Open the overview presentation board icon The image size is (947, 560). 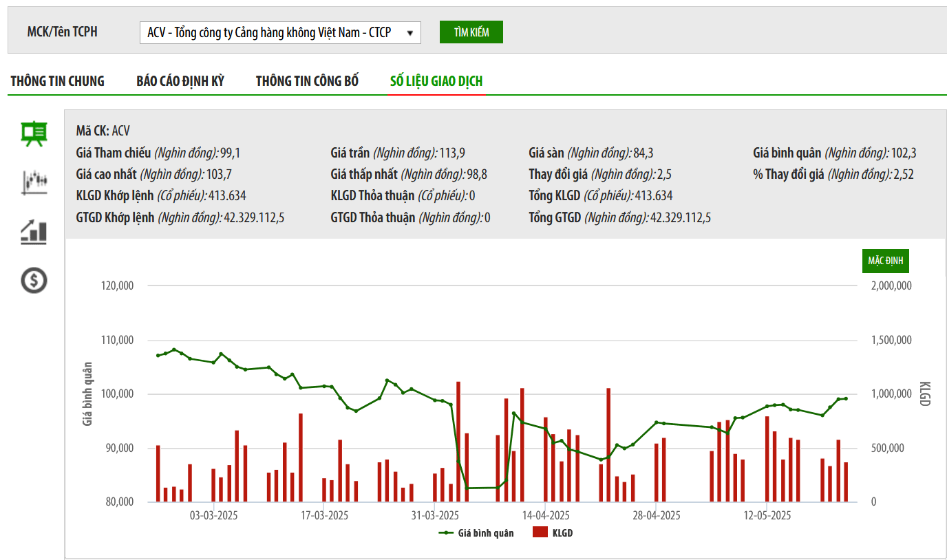[x=34, y=133]
